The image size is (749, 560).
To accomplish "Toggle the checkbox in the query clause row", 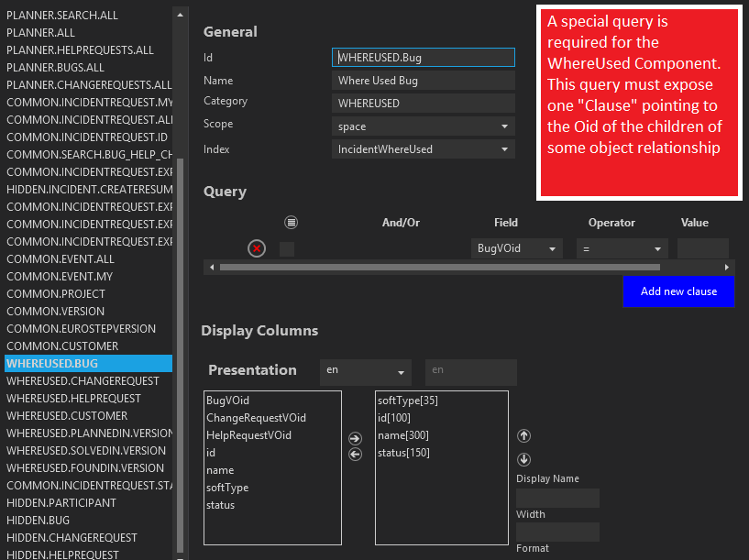I will 287,248.
